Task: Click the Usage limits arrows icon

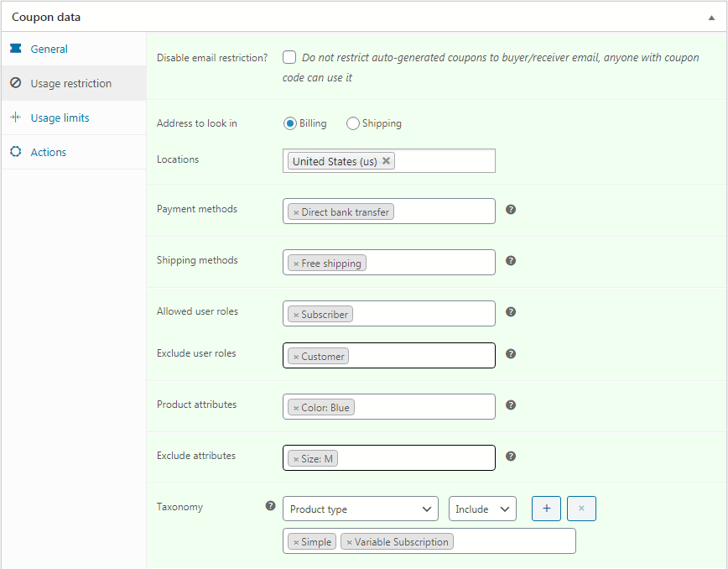Action: pos(16,117)
